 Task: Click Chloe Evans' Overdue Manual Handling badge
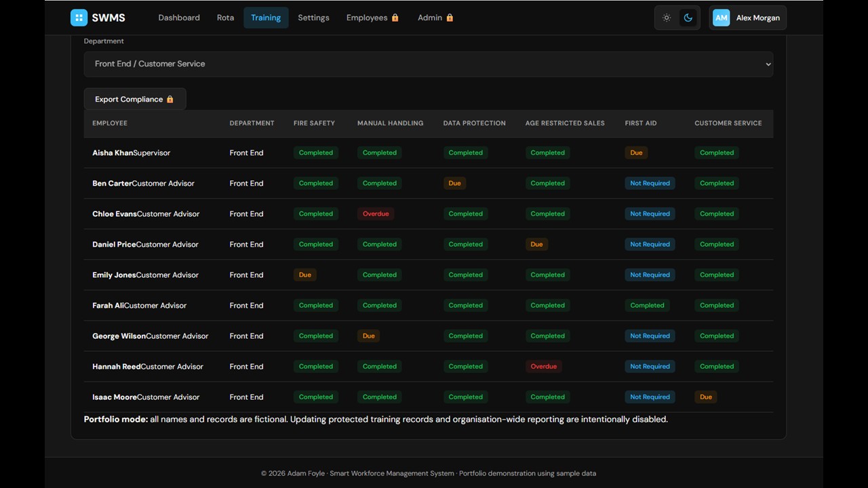pos(376,213)
